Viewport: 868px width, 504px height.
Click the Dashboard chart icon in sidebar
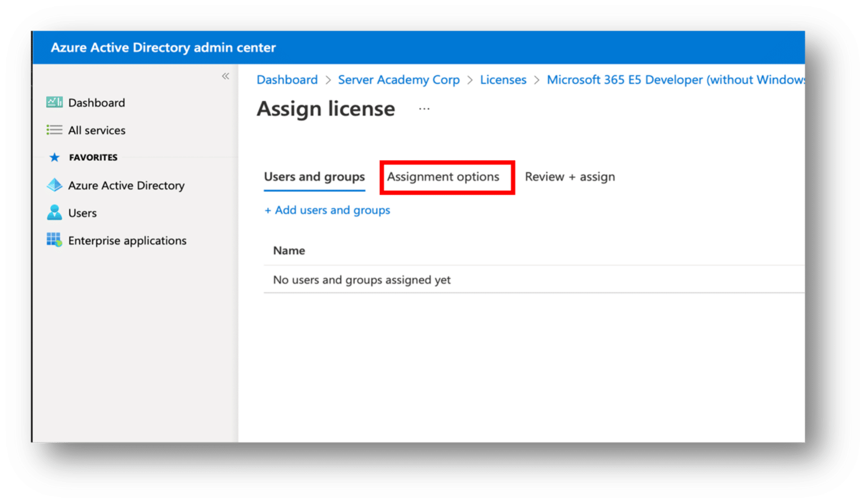click(54, 102)
